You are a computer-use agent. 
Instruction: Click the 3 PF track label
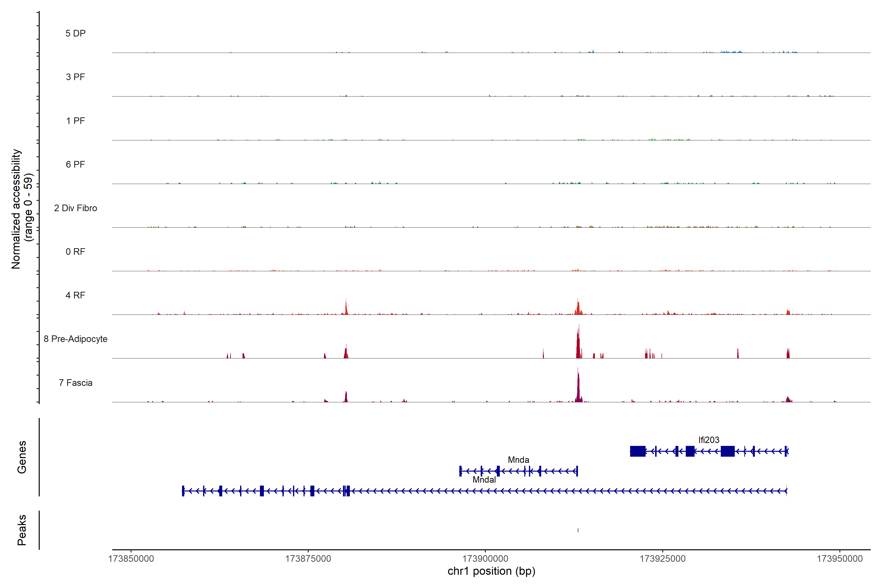point(75,77)
